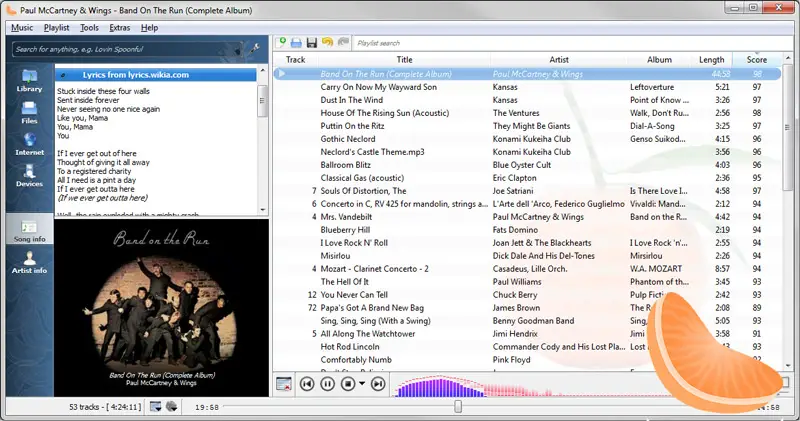This screenshot has height=421, width=800.
Task: Stop the playback
Action: (348, 384)
